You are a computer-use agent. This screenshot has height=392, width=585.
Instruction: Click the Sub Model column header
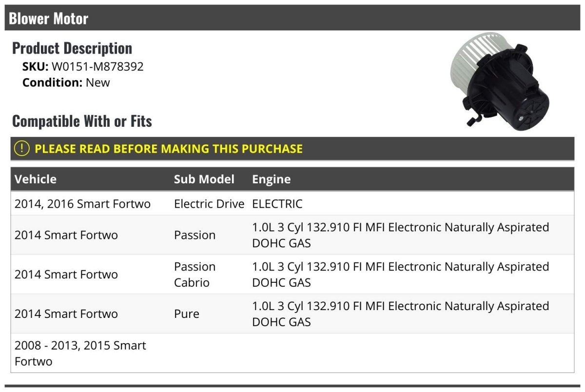pos(204,179)
